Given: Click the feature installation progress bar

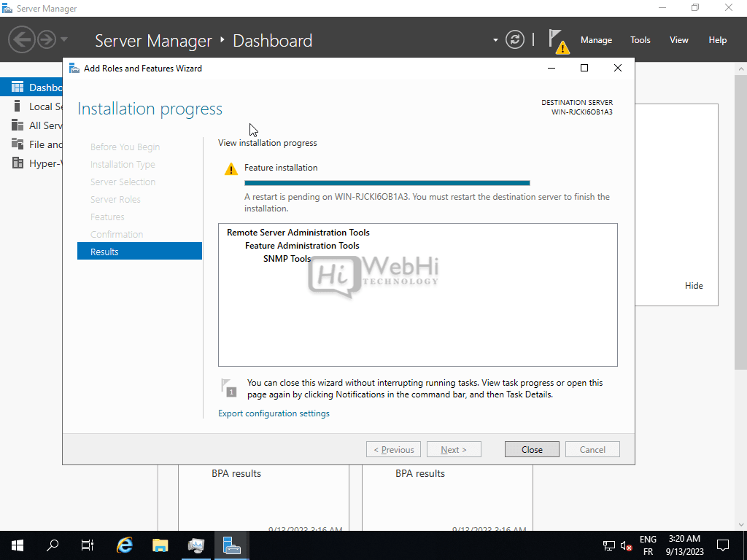Looking at the screenshot, I should [387, 183].
